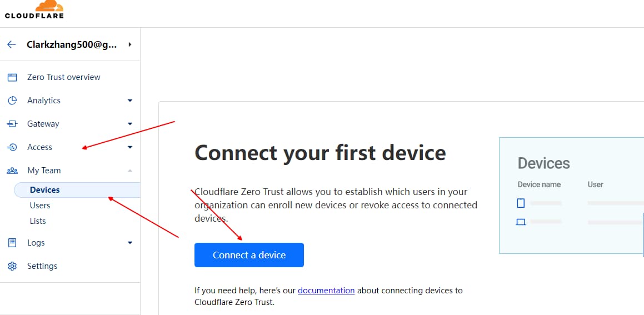Expand the Logs dropdown arrow
This screenshot has height=315, width=644.
(x=130, y=243)
